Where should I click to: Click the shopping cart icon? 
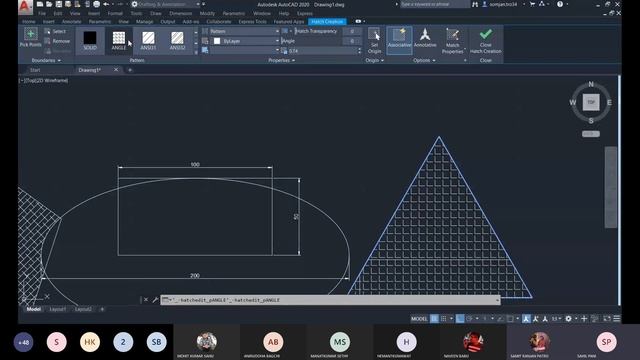point(532,4)
